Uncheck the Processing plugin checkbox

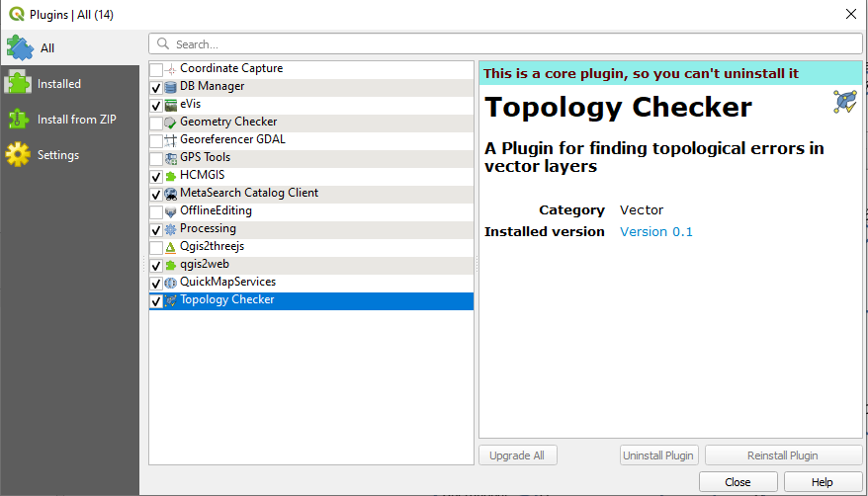point(156,230)
